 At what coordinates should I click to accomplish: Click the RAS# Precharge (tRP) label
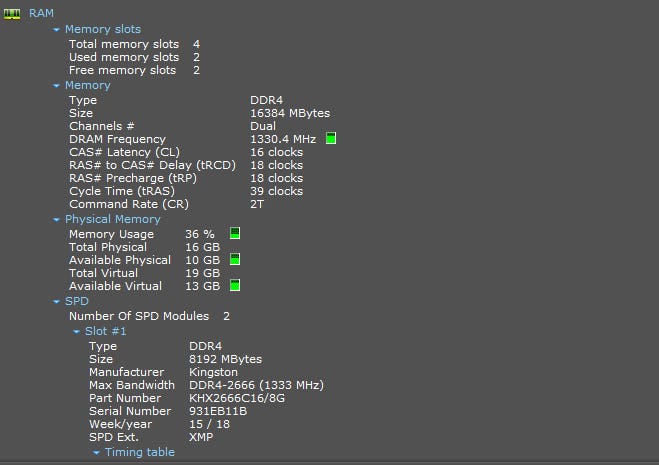click(133, 178)
